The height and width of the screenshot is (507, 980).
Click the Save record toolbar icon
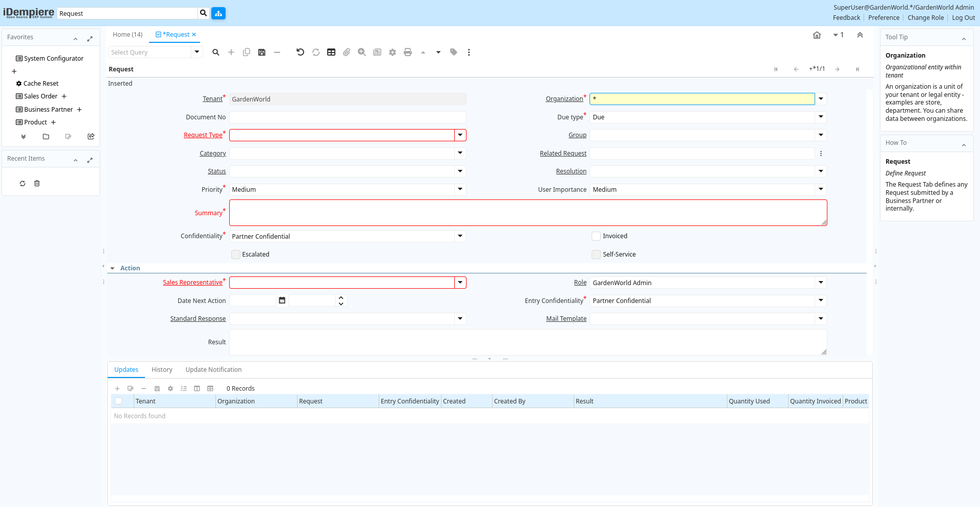pos(262,52)
